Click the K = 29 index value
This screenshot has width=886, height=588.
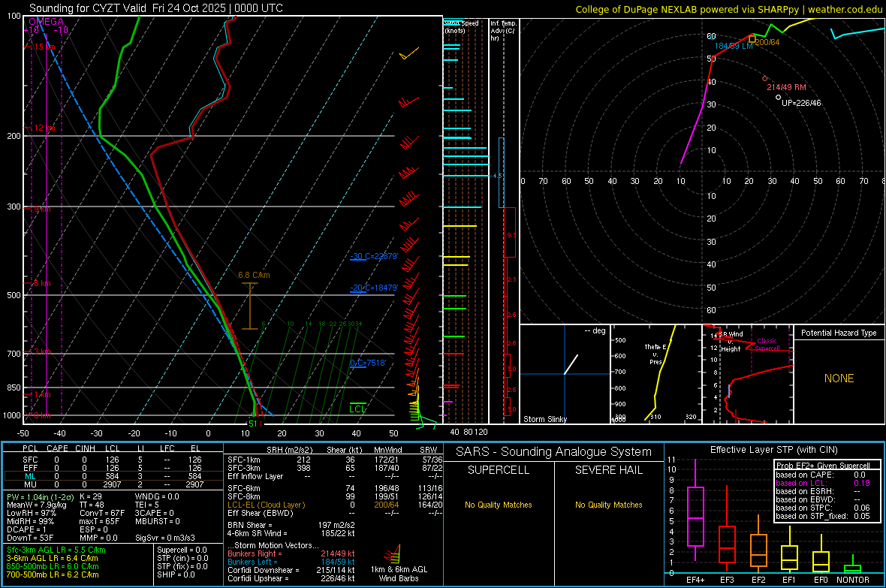(90, 496)
